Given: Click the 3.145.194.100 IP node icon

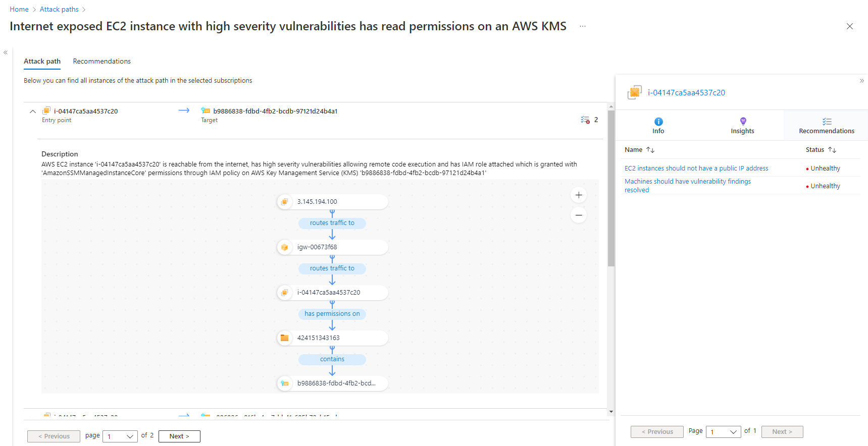Looking at the screenshot, I should pyautogui.click(x=285, y=202).
